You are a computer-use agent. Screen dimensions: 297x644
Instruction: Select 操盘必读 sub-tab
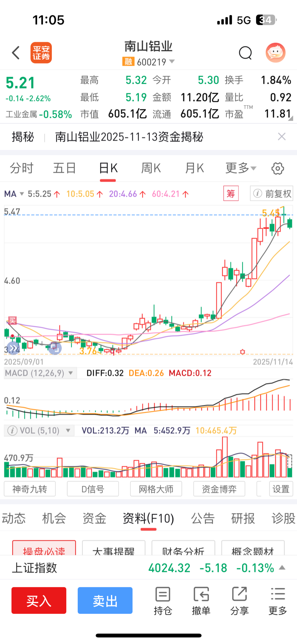click(44, 548)
